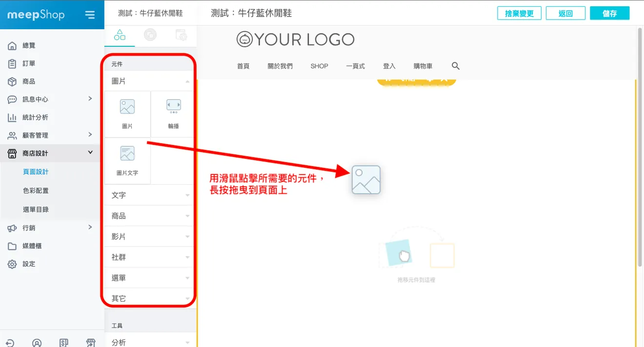This screenshot has width=644, height=347.
Task: Expand the 分析 tools section
Action: click(150, 342)
